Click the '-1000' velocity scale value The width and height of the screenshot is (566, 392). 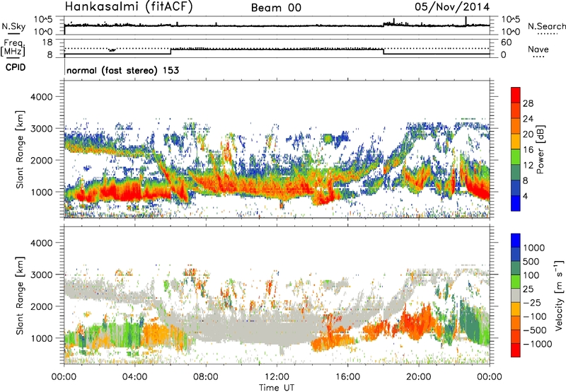click(x=537, y=344)
